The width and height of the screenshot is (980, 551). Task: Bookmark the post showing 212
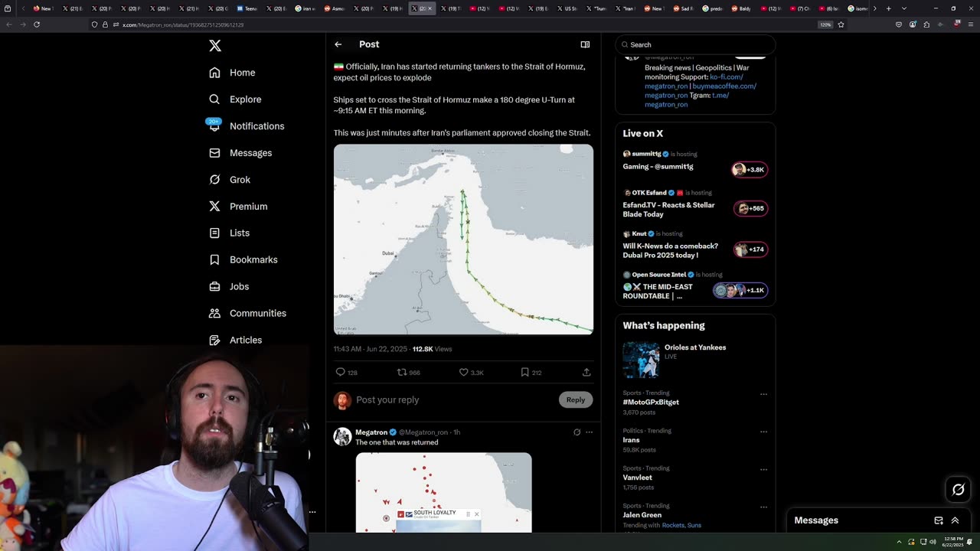[x=524, y=372]
